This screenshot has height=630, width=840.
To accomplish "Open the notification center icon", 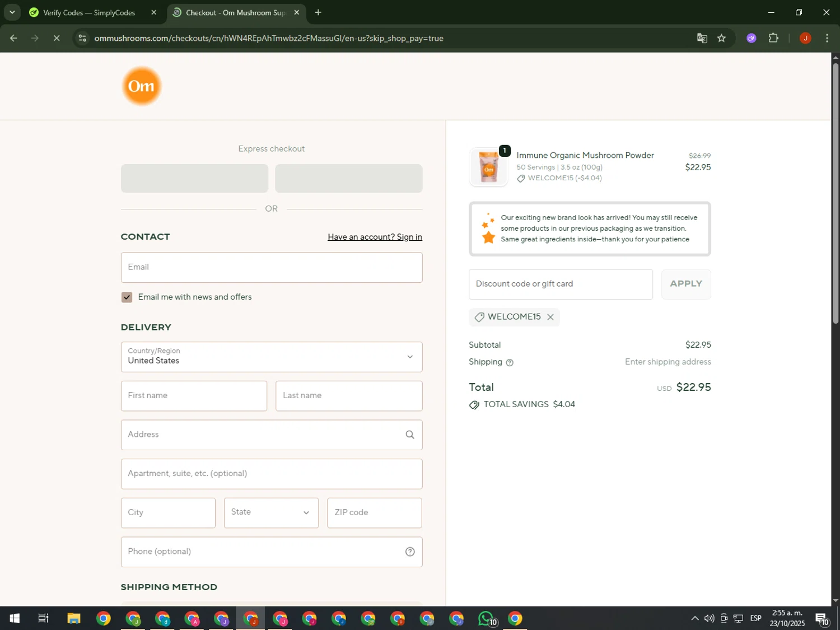I will coord(822,619).
